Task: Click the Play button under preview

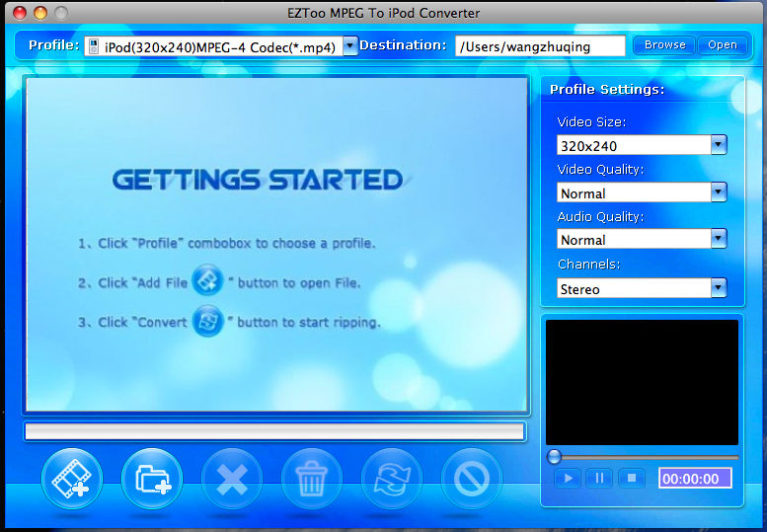Action: (x=568, y=478)
